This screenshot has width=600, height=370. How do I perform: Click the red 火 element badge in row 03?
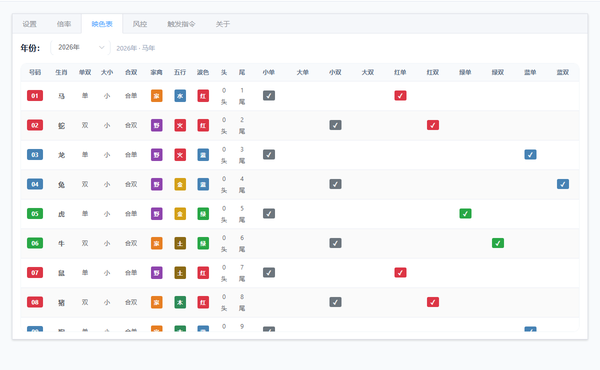[180, 155]
